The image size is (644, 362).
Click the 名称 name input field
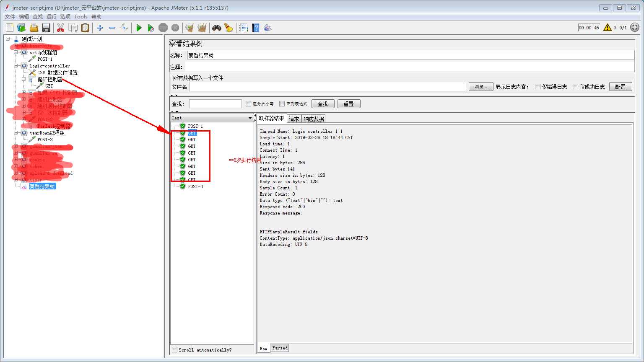click(x=410, y=55)
